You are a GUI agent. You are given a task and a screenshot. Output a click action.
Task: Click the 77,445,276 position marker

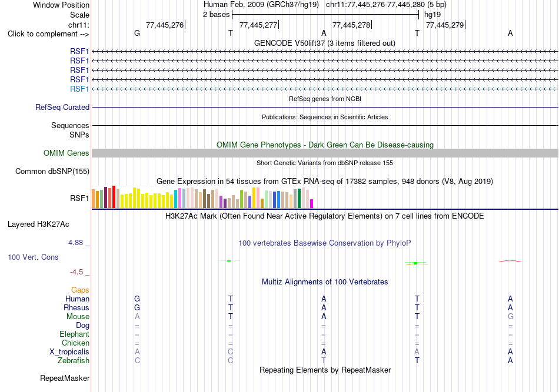165,25
